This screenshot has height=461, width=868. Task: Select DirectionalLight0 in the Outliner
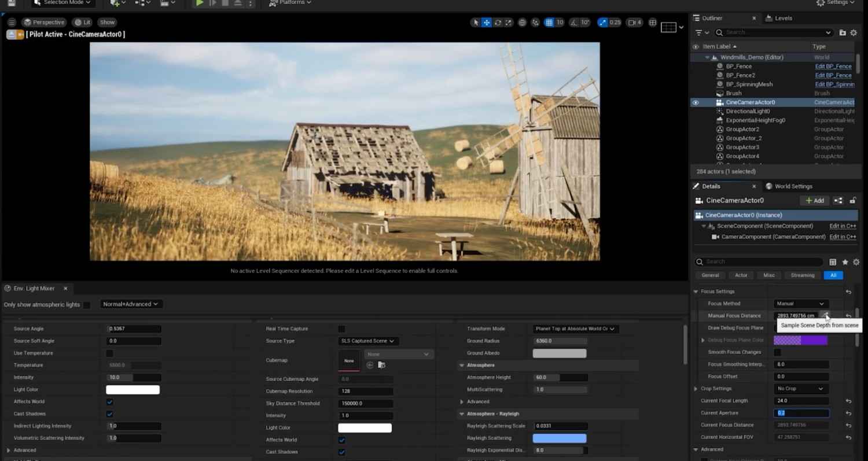pos(748,111)
